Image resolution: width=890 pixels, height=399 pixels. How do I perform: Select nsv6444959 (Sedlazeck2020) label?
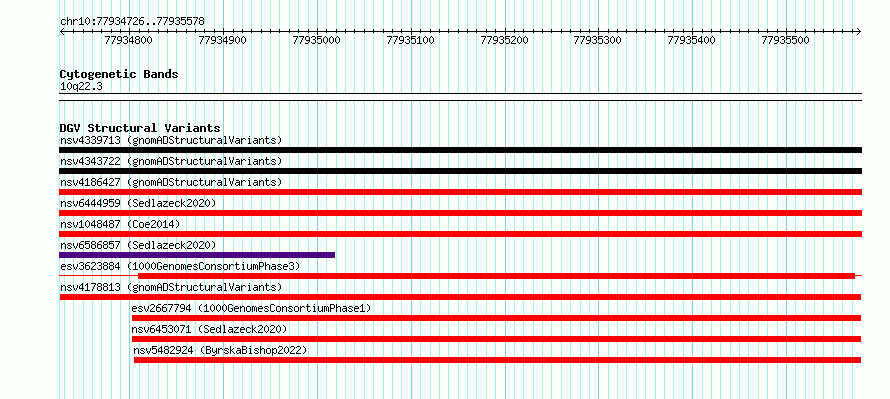[x=138, y=203]
